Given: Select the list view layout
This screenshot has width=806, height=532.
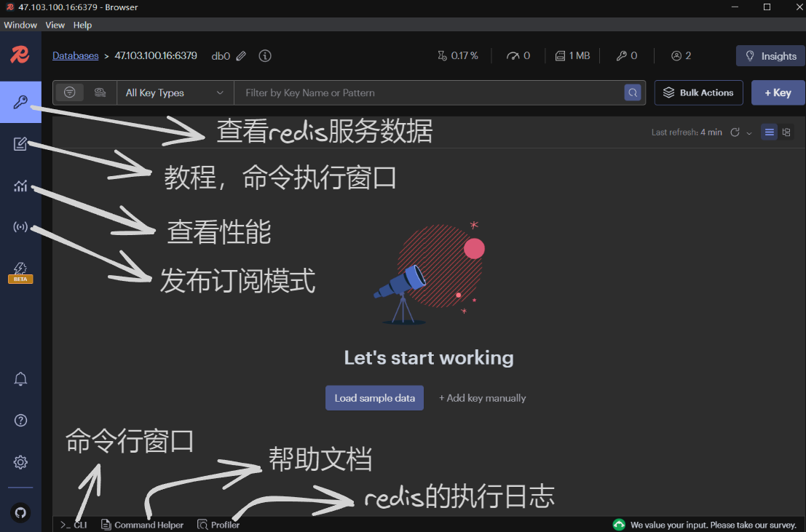Looking at the screenshot, I should [x=769, y=132].
